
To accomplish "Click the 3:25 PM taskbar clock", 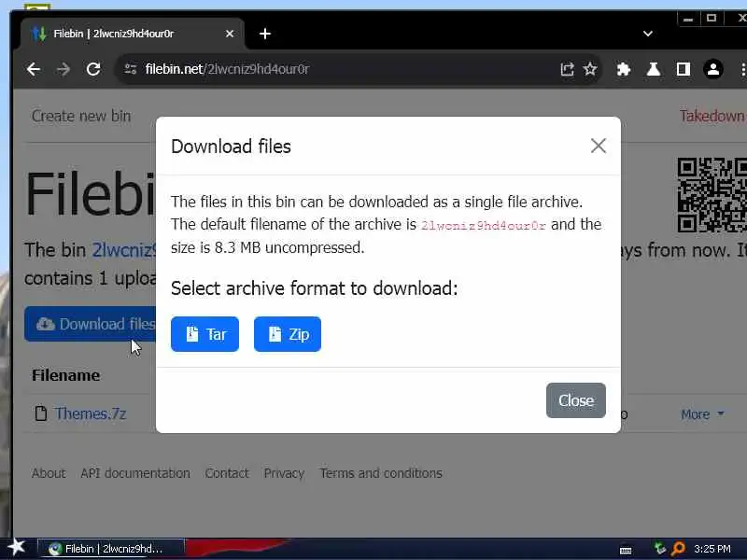I will (712, 549).
